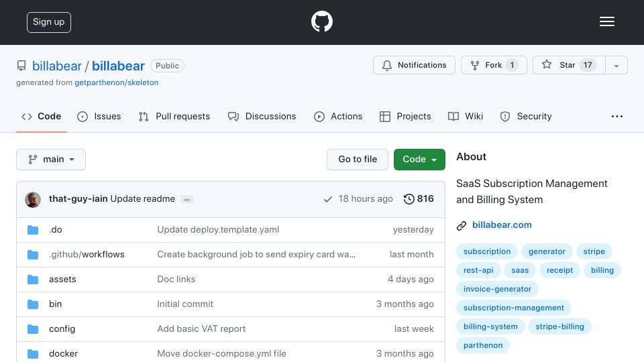This screenshot has width=644, height=362.
Task: Open the star lists dropdown arrow
Action: (x=616, y=65)
